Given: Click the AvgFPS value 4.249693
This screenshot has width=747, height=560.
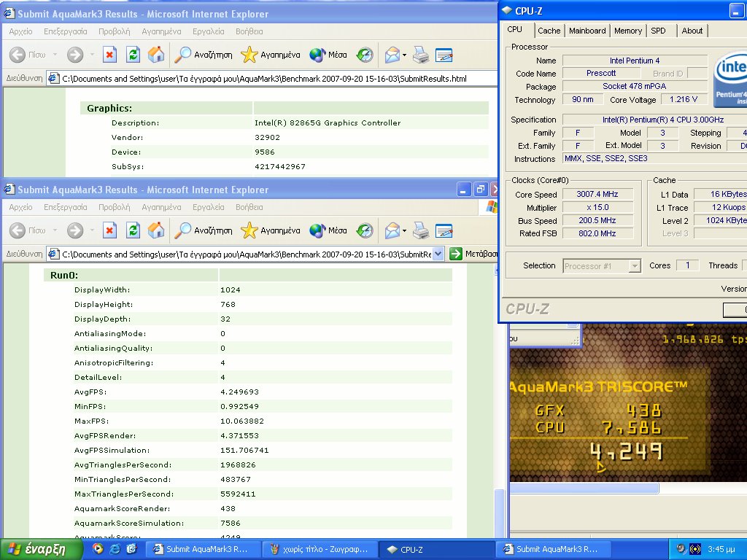Looking at the screenshot, I should 239,392.
